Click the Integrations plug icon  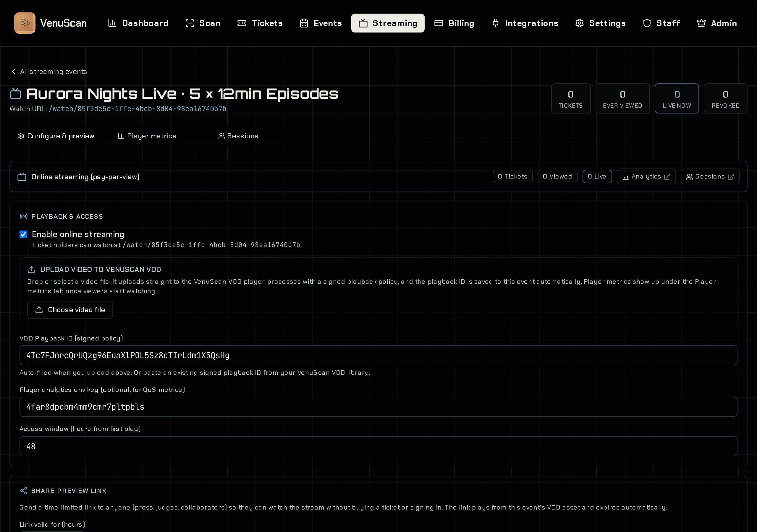pyautogui.click(x=495, y=23)
